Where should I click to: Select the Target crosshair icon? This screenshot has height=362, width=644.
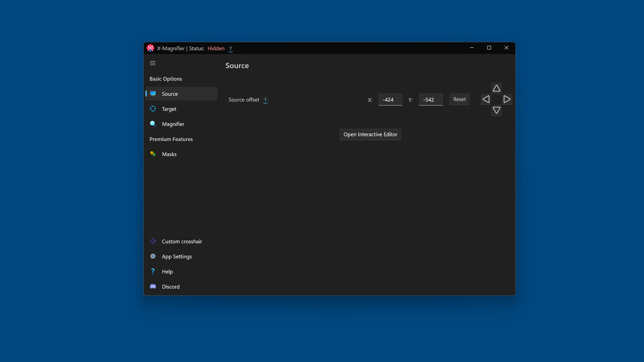click(153, 109)
